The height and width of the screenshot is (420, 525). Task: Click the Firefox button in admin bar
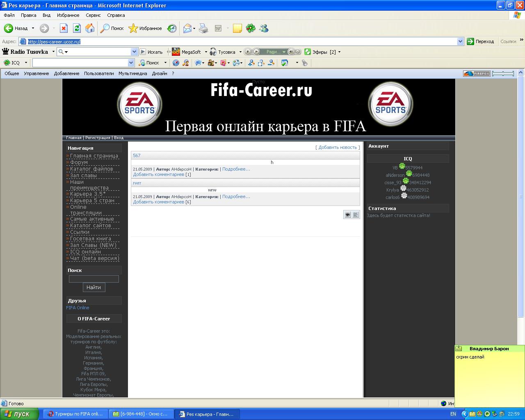[x=477, y=73]
